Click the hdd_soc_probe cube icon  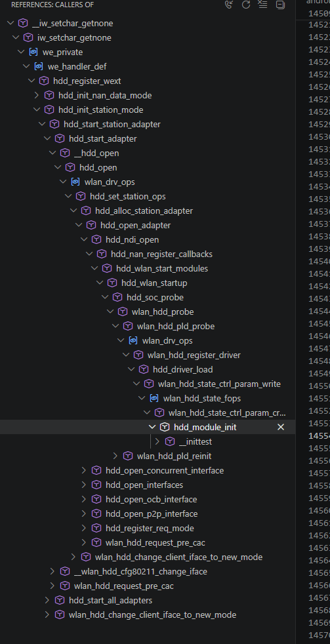pyautogui.click(x=117, y=297)
